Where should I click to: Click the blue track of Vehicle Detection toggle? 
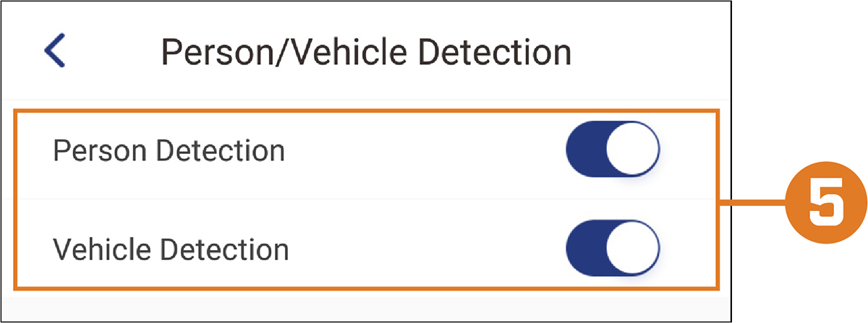pos(584,249)
